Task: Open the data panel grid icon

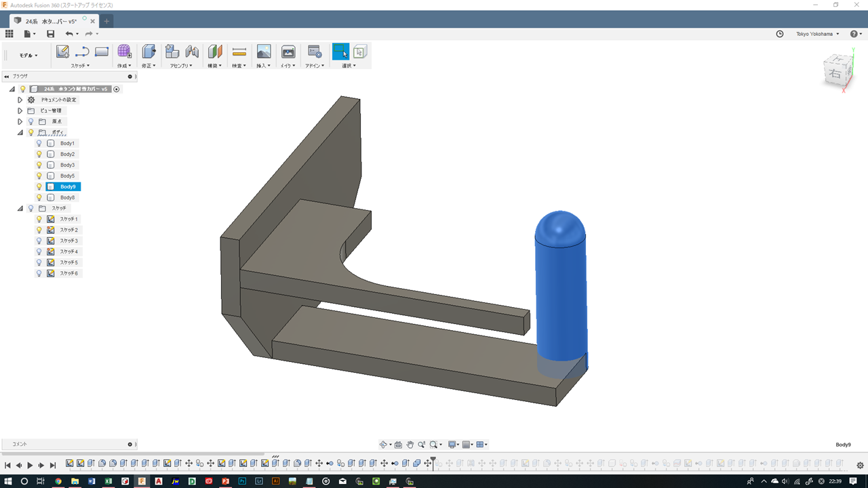Action: pos(9,34)
